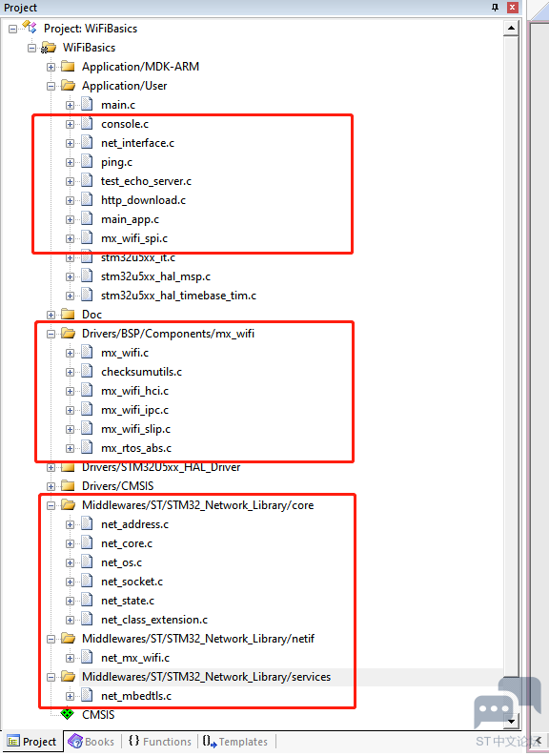Image resolution: width=549 pixels, height=756 pixels.
Task: Select net_class_extension.c file
Action: point(154,620)
